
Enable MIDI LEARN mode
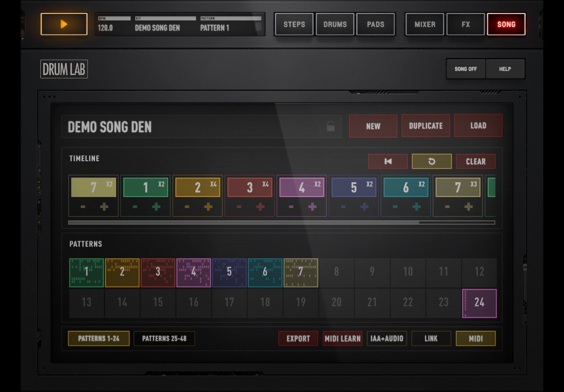tap(342, 338)
